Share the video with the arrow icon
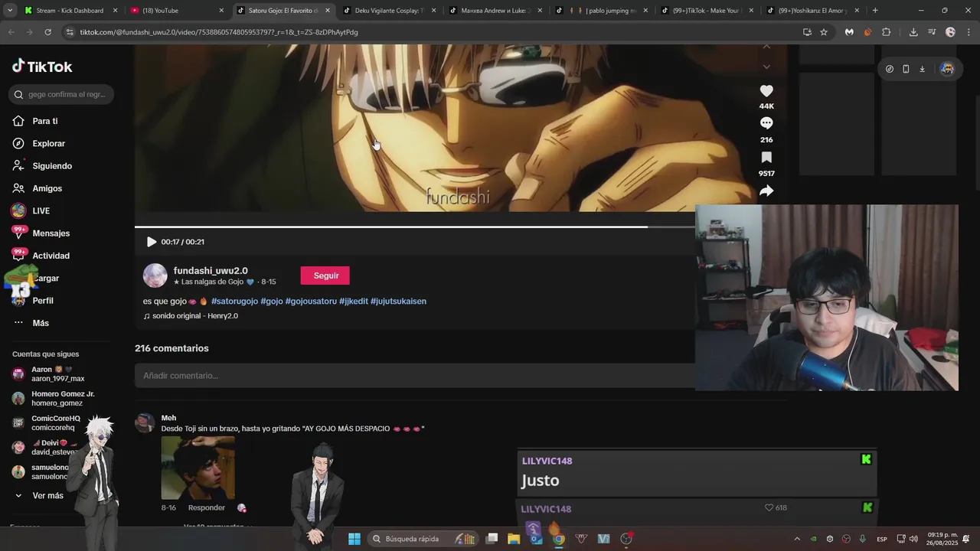This screenshot has height=551, width=980. click(x=766, y=191)
